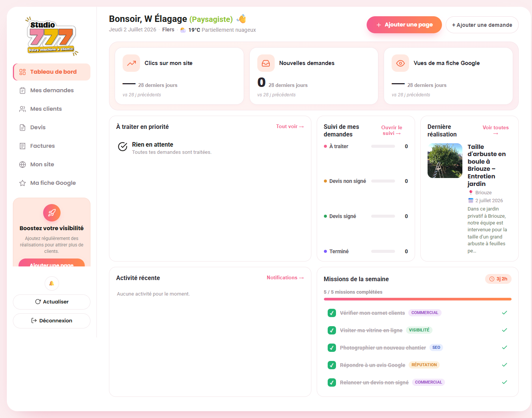Click the SEO tag
Image resolution: width=532 pixels, height=418 pixels.
pyautogui.click(x=436, y=347)
